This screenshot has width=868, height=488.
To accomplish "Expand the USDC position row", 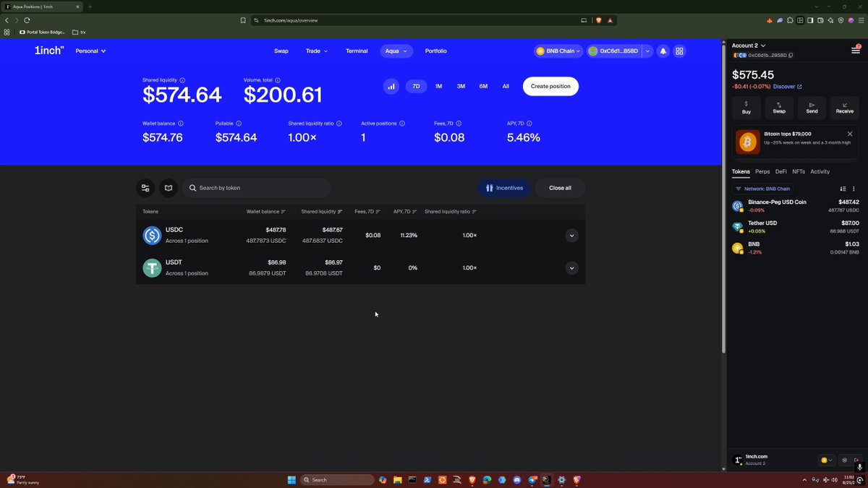I will tap(571, 236).
